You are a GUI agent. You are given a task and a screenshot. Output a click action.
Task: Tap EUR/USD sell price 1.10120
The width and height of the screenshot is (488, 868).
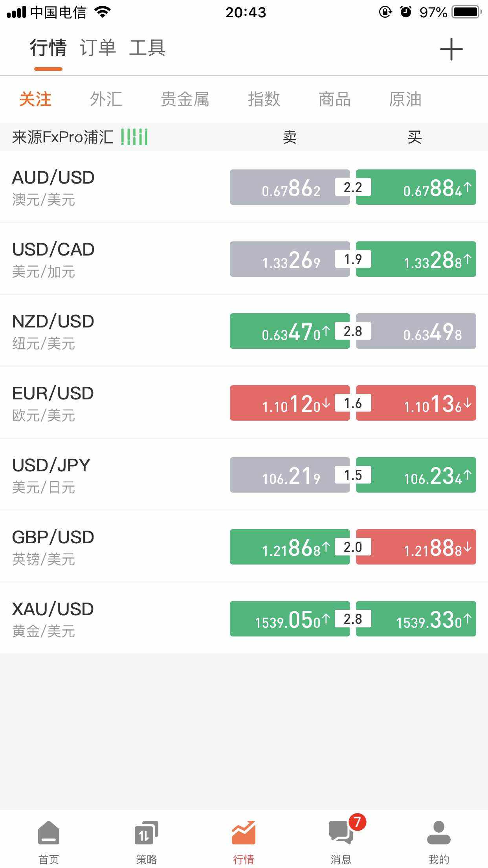point(290,403)
